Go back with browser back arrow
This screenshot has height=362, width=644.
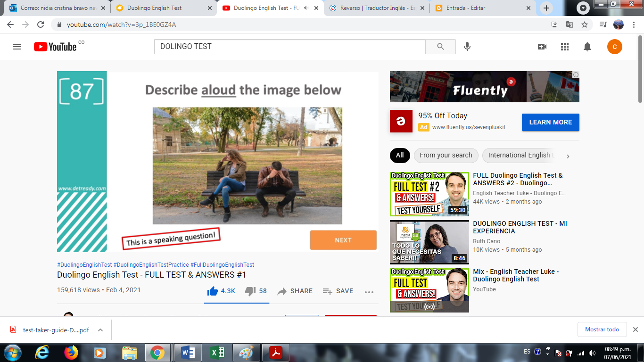point(10,25)
